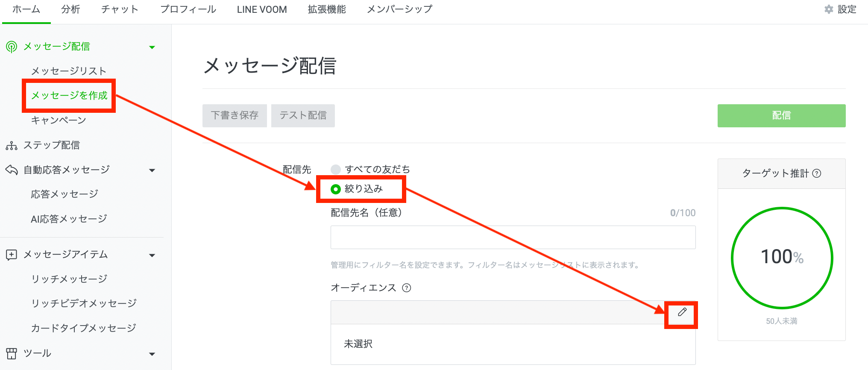The image size is (868, 370).
Task: Click the メッセージアイテム plus-bubble icon
Action: pyautogui.click(x=12, y=255)
